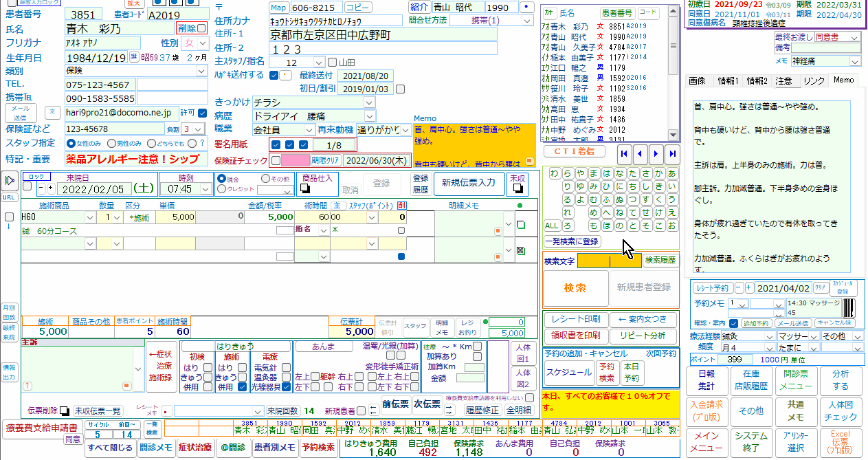Click the 伝票削除 square icon

coord(65,410)
